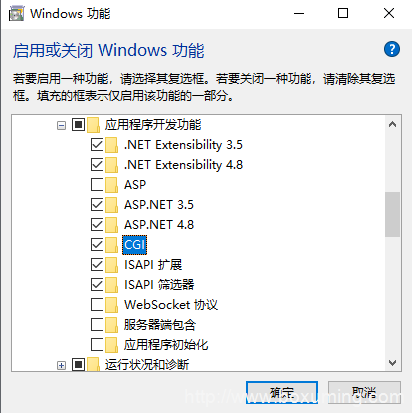This screenshot has width=412, height=413.
Task: Click the folder icon beside ASP
Action: pos(112,185)
